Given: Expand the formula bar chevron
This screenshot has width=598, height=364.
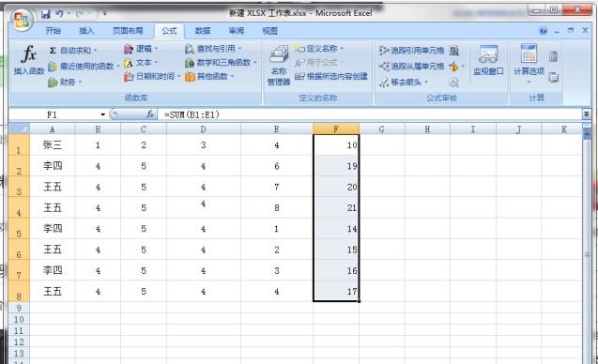Looking at the screenshot, I should pyautogui.click(x=586, y=114).
